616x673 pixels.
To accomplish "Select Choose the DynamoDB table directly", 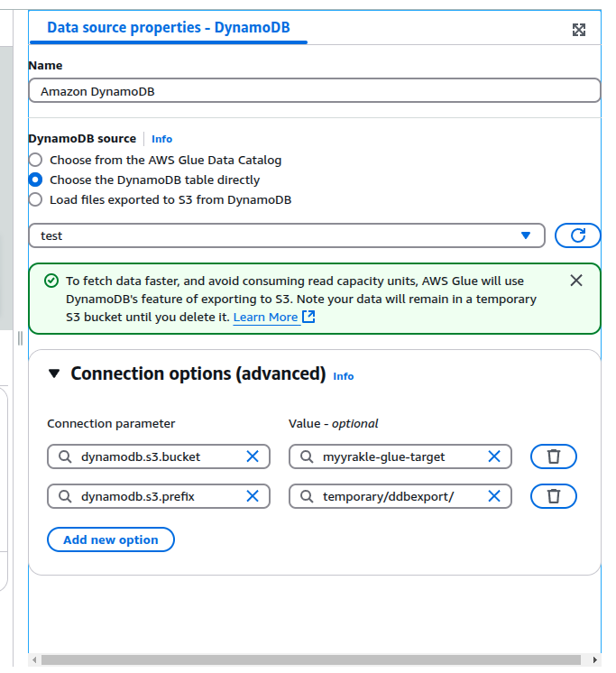I will pos(36,180).
